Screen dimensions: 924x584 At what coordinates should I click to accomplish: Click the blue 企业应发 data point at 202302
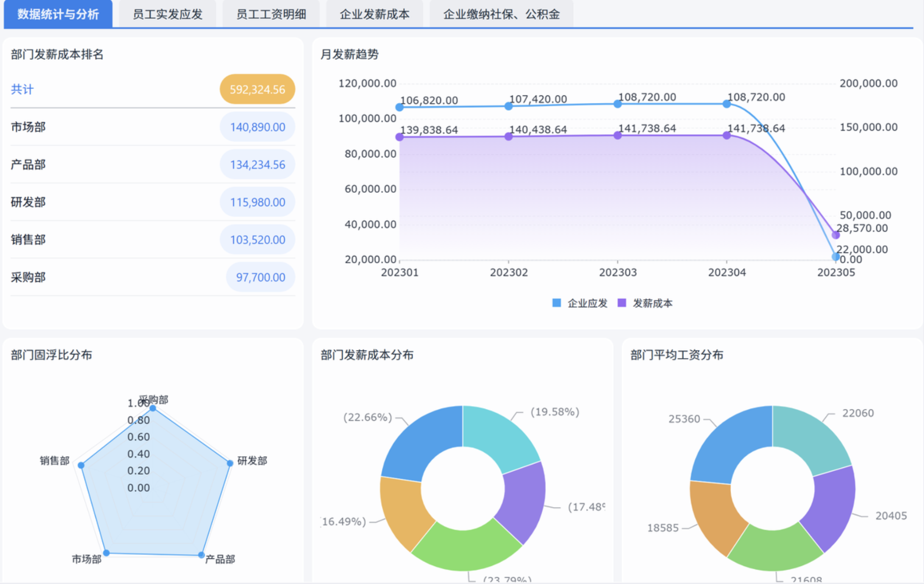[x=508, y=106]
